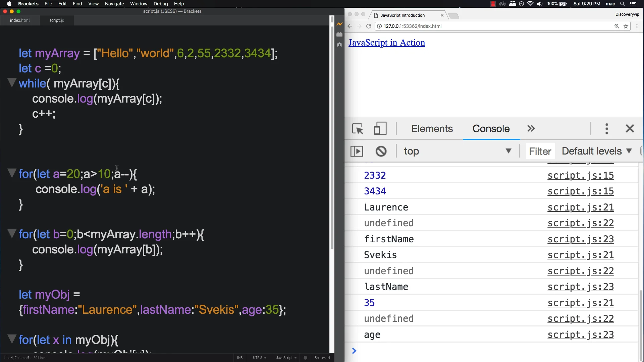The image size is (644, 362).
Task: Close the DevTools panel with the X
Action: coord(630,129)
